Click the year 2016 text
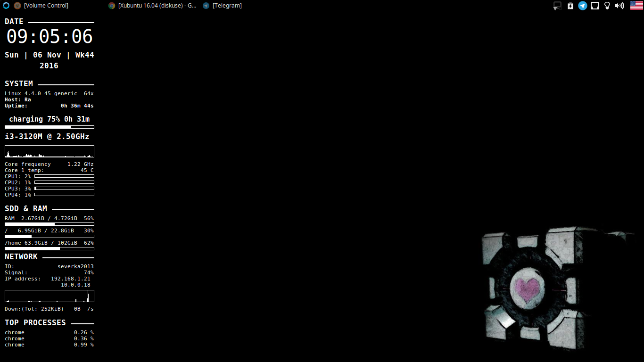This screenshot has height=362, width=644. point(49,66)
